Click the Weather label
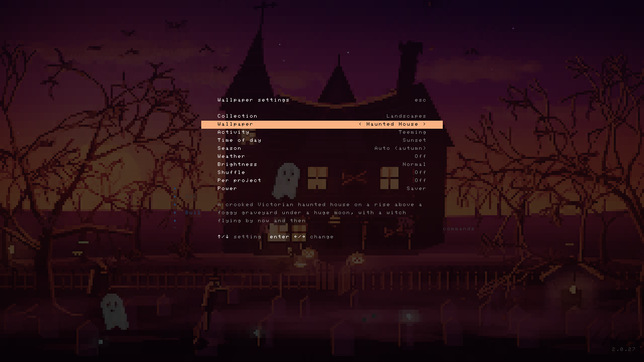Viewport: 644px width, 362px height. 231,156
